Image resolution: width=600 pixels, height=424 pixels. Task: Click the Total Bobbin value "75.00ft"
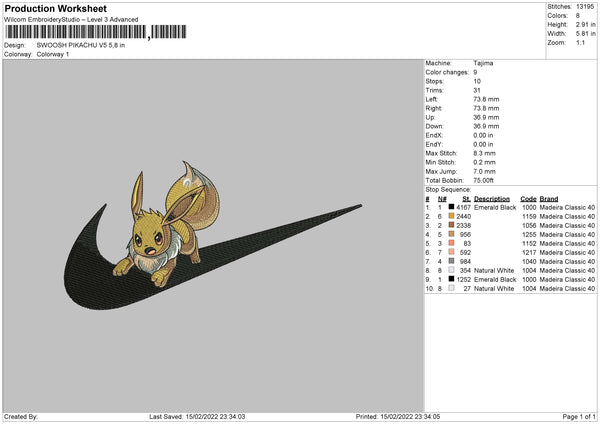click(x=484, y=181)
